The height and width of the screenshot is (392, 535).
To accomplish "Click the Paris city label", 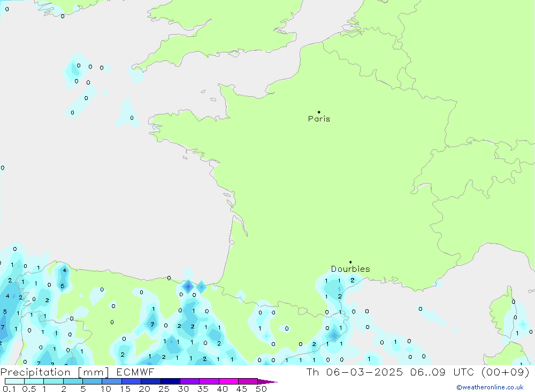I will 319,119.
